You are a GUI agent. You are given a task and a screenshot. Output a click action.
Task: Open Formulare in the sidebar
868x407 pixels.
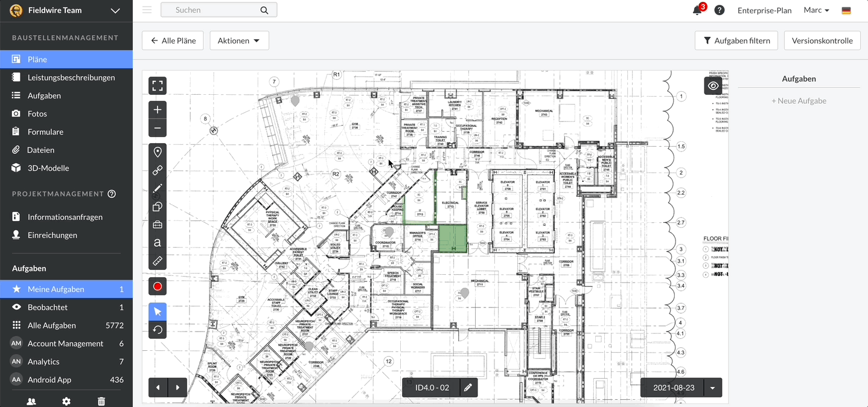(x=45, y=132)
